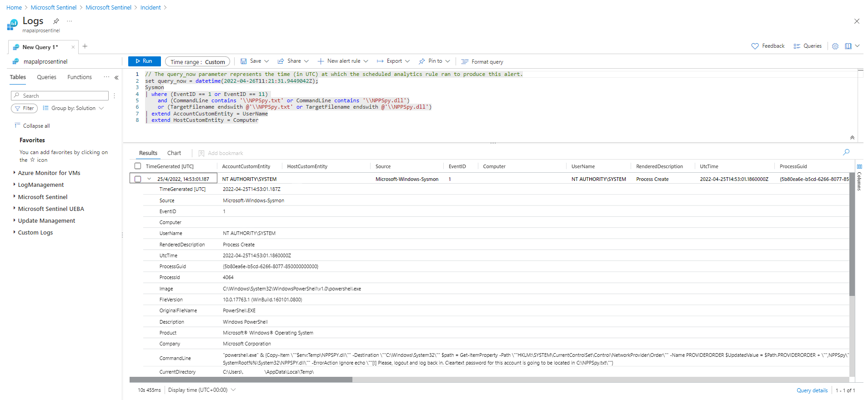Open the Queries explorer button at top right

tap(808, 46)
